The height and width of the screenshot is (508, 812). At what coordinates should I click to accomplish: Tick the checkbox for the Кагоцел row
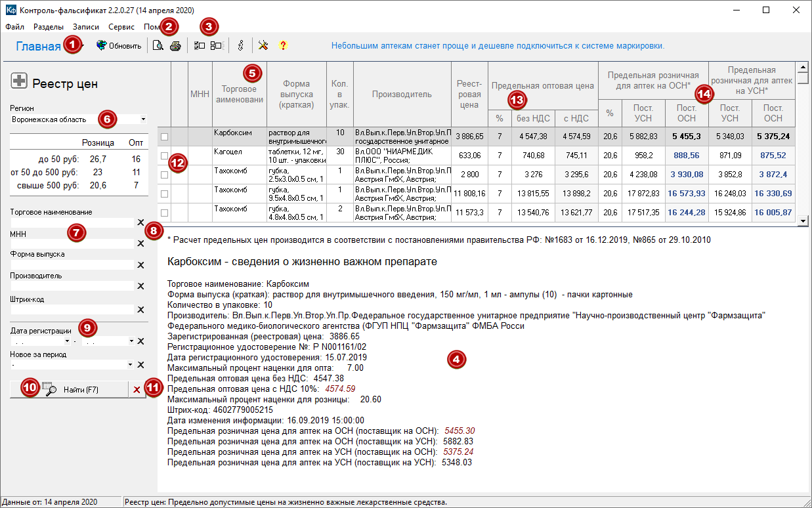tap(165, 156)
